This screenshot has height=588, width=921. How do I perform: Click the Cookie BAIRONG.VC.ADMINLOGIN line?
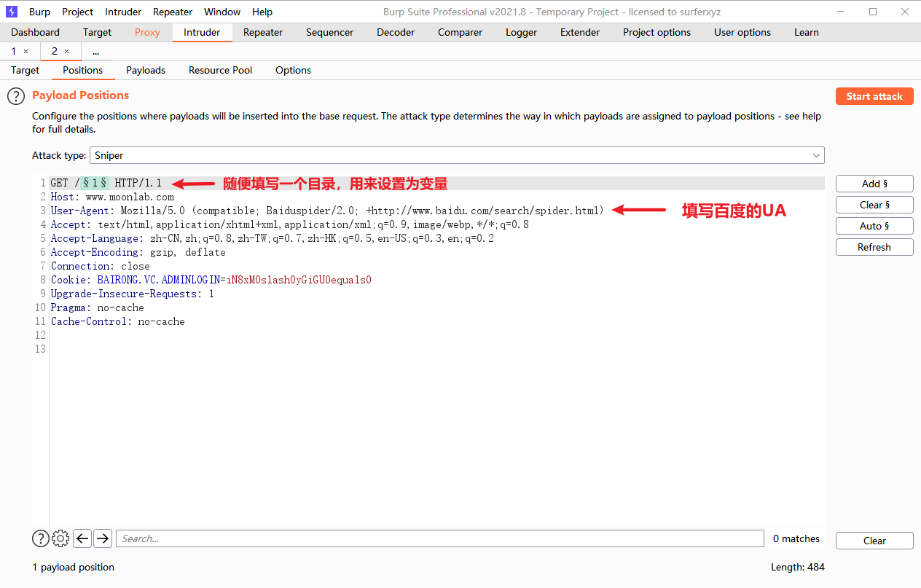pos(211,280)
